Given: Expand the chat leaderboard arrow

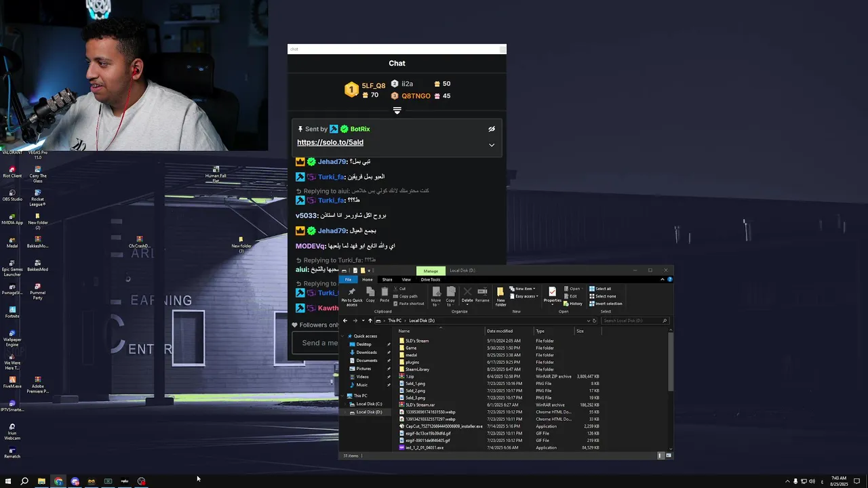Looking at the screenshot, I should pyautogui.click(x=397, y=110).
